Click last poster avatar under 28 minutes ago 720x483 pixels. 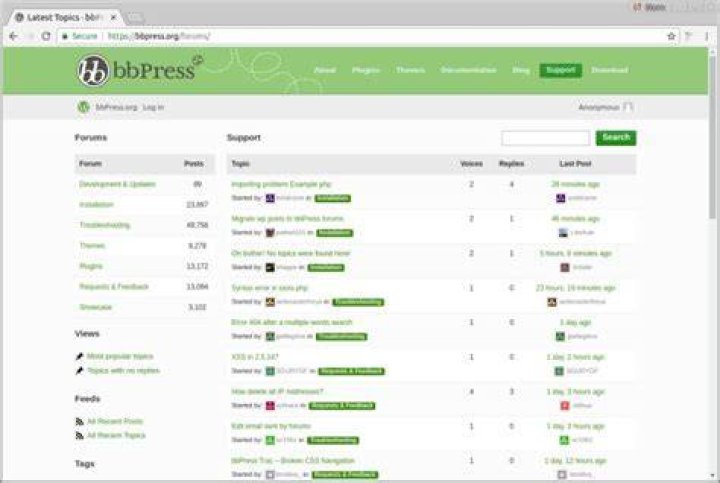pyautogui.click(x=561, y=198)
